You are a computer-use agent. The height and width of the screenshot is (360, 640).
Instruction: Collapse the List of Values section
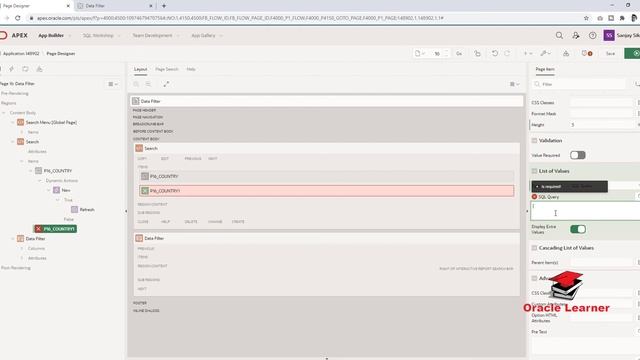tap(534, 171)
